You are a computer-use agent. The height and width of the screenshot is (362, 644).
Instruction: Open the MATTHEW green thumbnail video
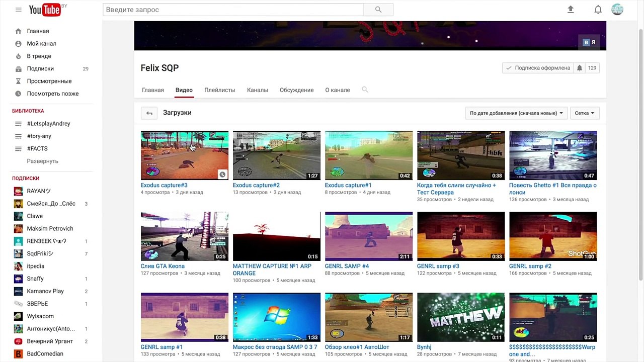tap(461, 317)
